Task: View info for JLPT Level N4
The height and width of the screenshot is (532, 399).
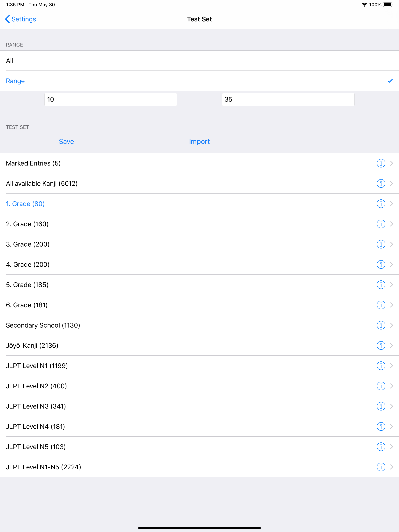Action: (381, 426)
